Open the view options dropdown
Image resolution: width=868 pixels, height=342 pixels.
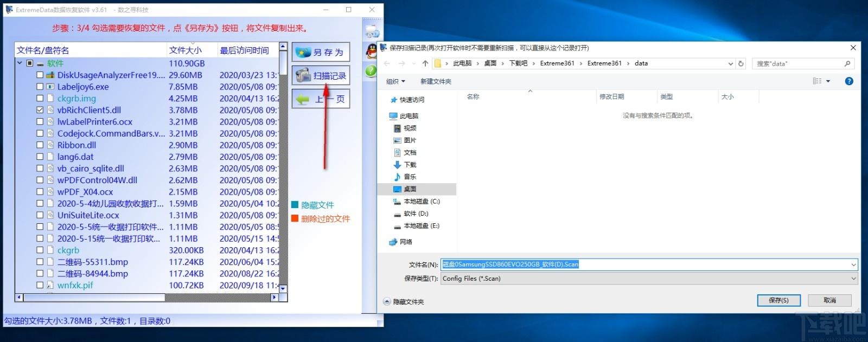tap(828, 81)
